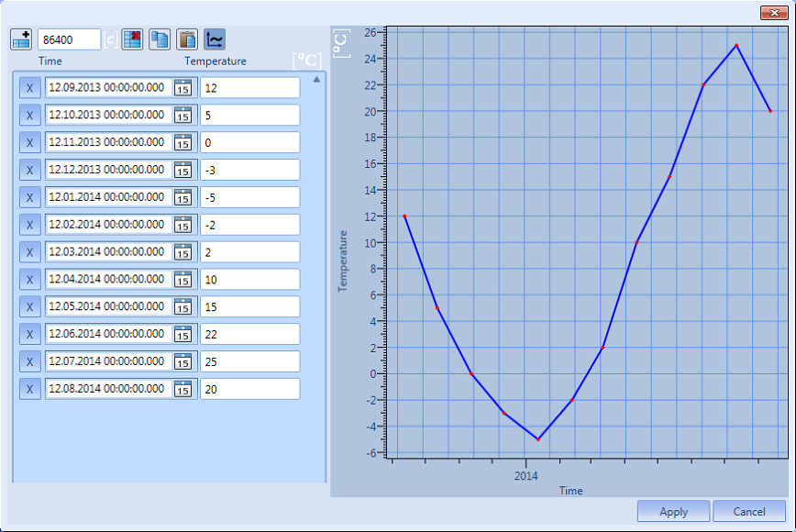
Task: Delete the 12.12.2013 row with X
Action: [x=30, y=170]
